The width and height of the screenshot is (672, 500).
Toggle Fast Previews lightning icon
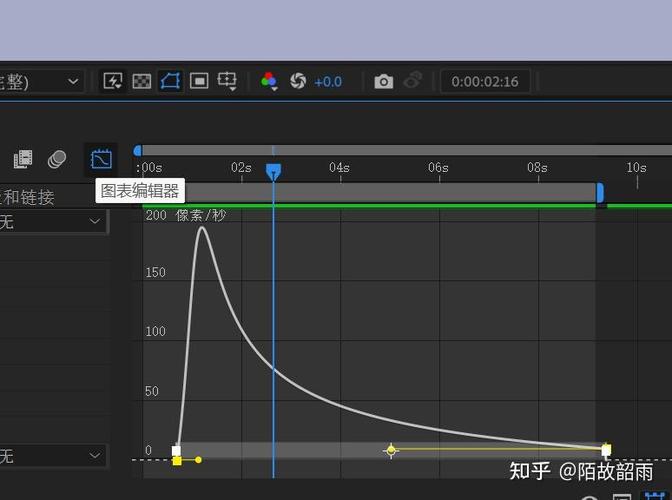coord(113,81)
